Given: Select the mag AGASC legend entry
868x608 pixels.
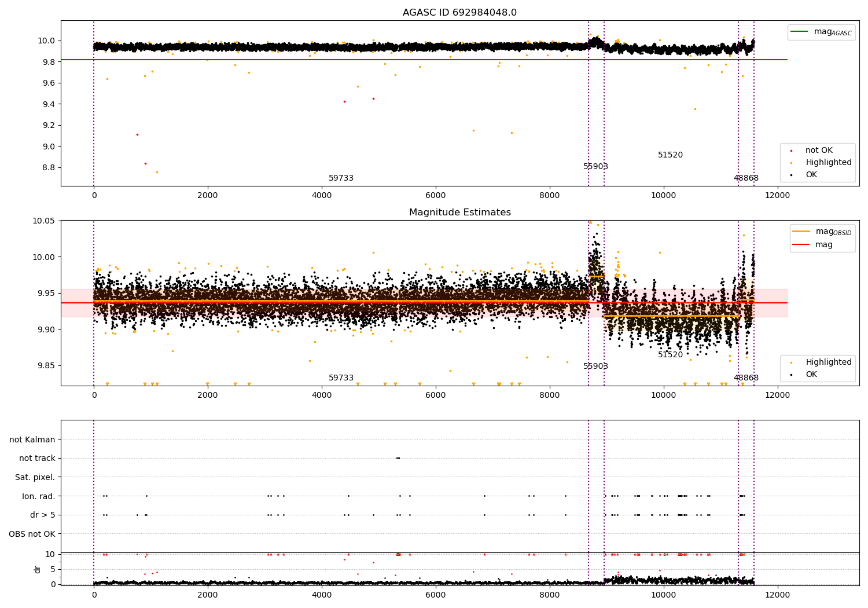Looking at the screenshot, I should click(x=833, y=32).
